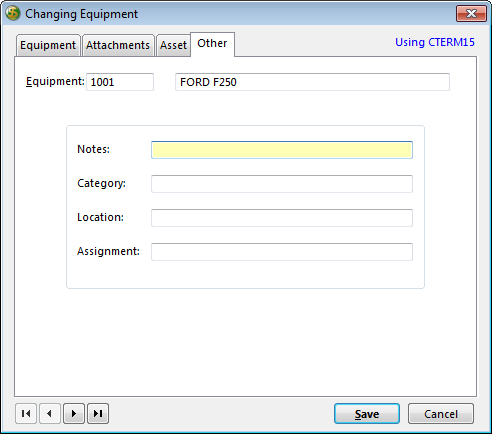Click the Using CTERM15 text
Viewport: 492px width, 434px height.
(435, 42)
